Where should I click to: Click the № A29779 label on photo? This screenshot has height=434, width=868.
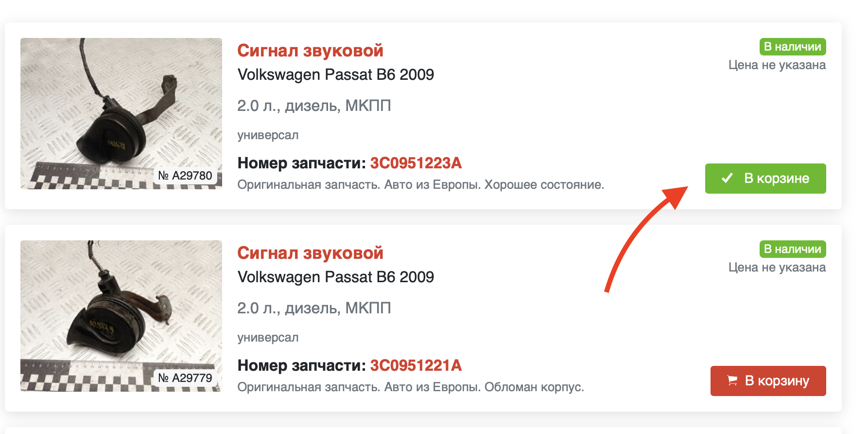(x=185, y=378)
